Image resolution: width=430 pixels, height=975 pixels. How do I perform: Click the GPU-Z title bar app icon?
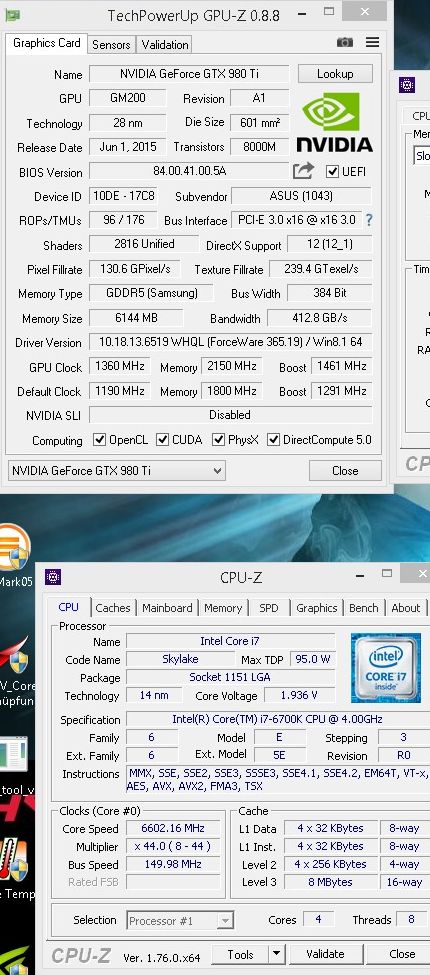click(12, 14)
